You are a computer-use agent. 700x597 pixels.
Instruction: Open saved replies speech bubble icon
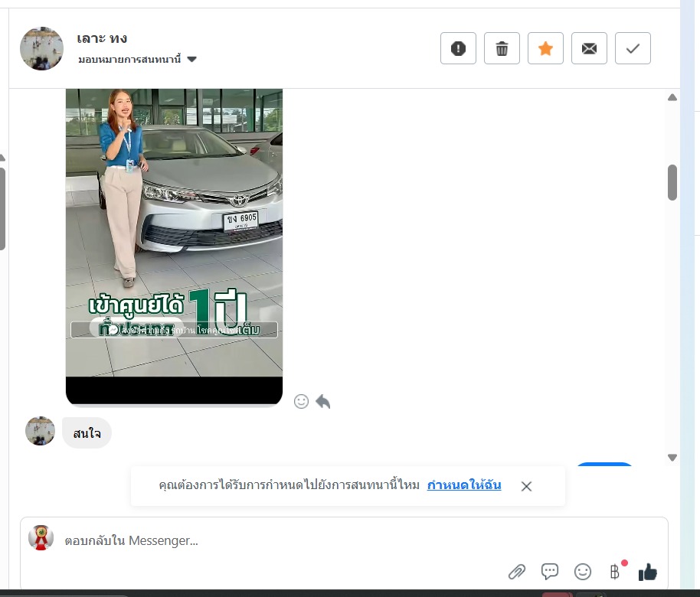[x=550, y=572]
